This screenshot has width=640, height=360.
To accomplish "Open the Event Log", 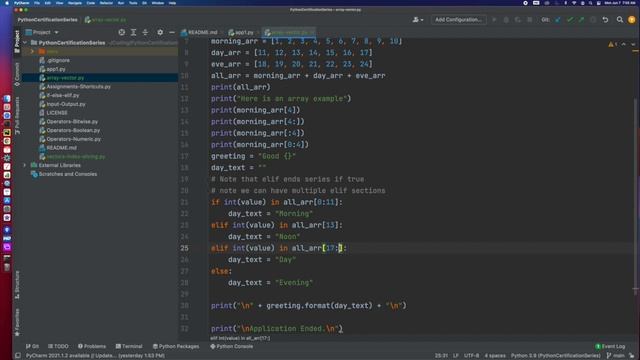I will click(x=610, y=347).
